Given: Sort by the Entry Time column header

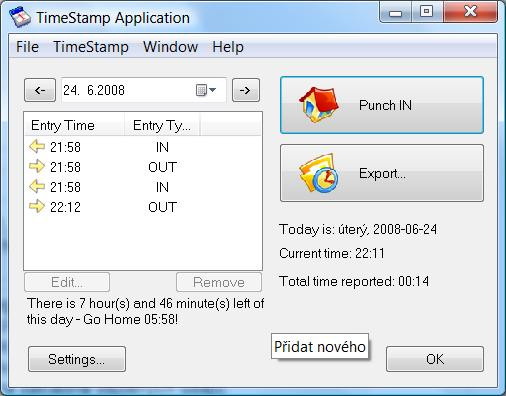Looking at the screenshot, I should 74,125.
